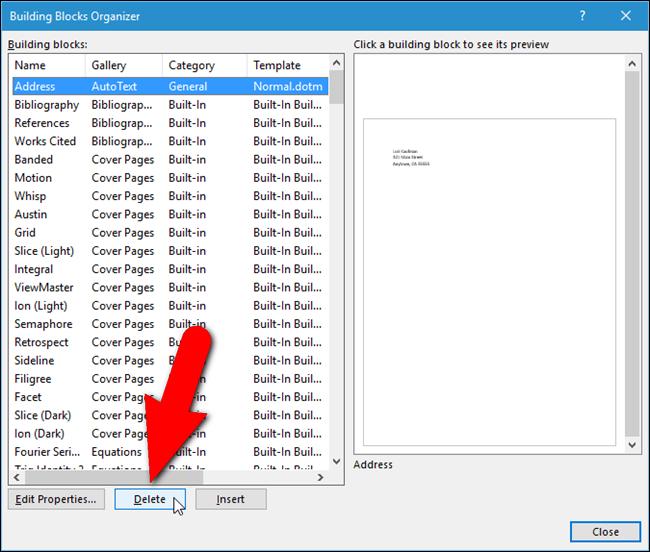This screenshot has width=650, height=552.
Task: Click the Close button
Action: click(x=605, y=531)
